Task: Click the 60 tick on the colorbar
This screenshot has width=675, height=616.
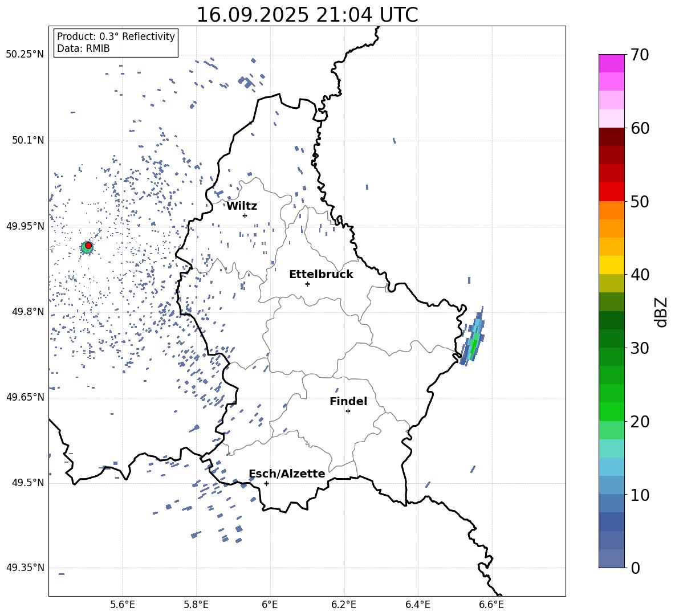Action: coord(639,128)
